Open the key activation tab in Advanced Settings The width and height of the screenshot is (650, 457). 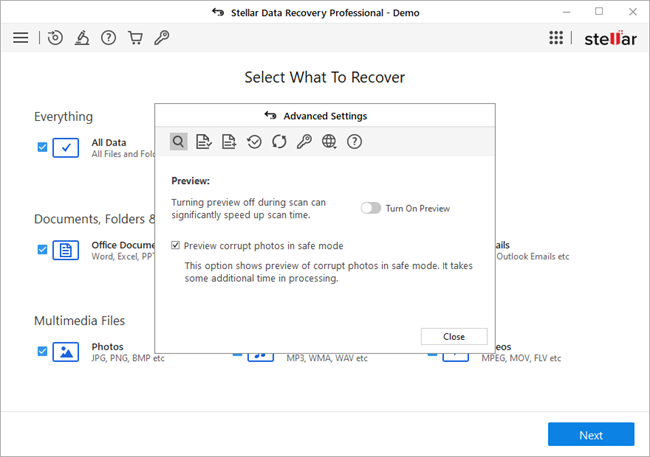304,142
